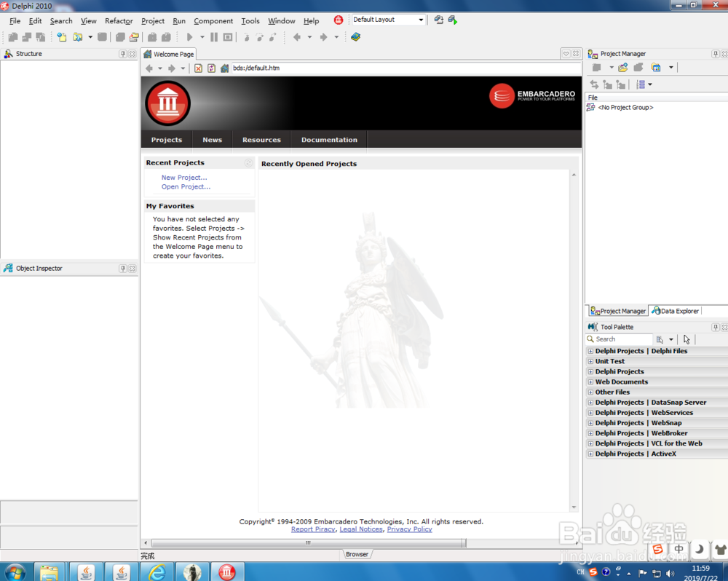Expand the Web Documents category
This screenshot has height=581, width=728.
[590, 382]
